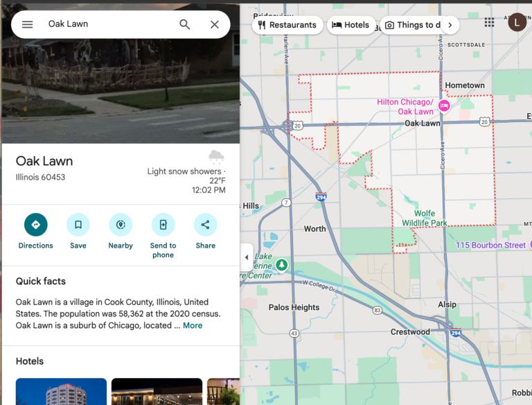Filter map by Hotels
The image size is (532, 405).
(351, 25)
